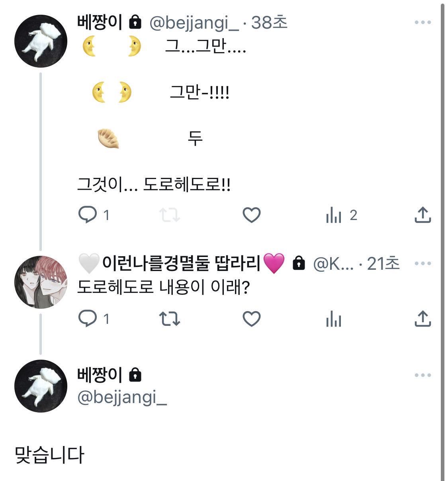448x481 pixels.
Task: Click the @bejjangi_ handle in first tweet
Action: [194, 23]
